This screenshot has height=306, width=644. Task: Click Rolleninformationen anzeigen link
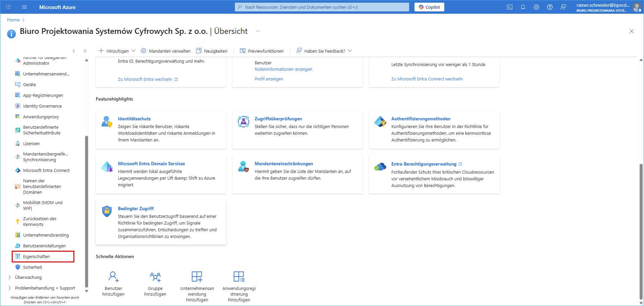(283, 69)
